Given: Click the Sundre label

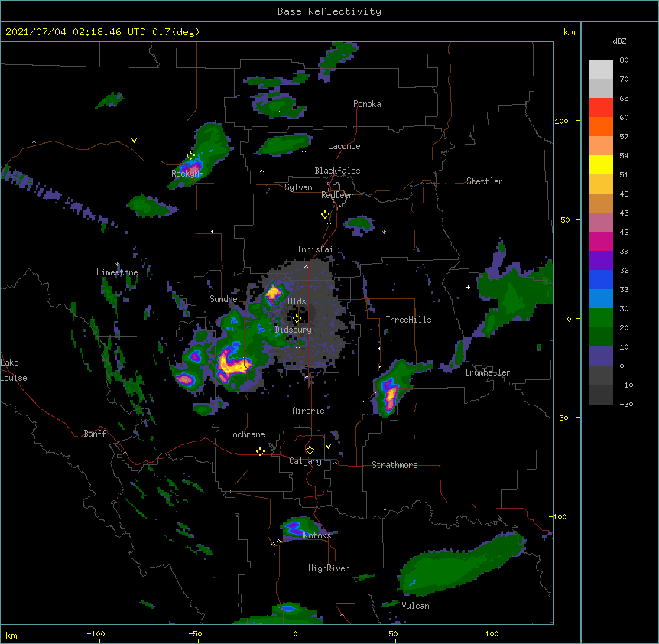Looking at the screenshot, I should [223, 299].
